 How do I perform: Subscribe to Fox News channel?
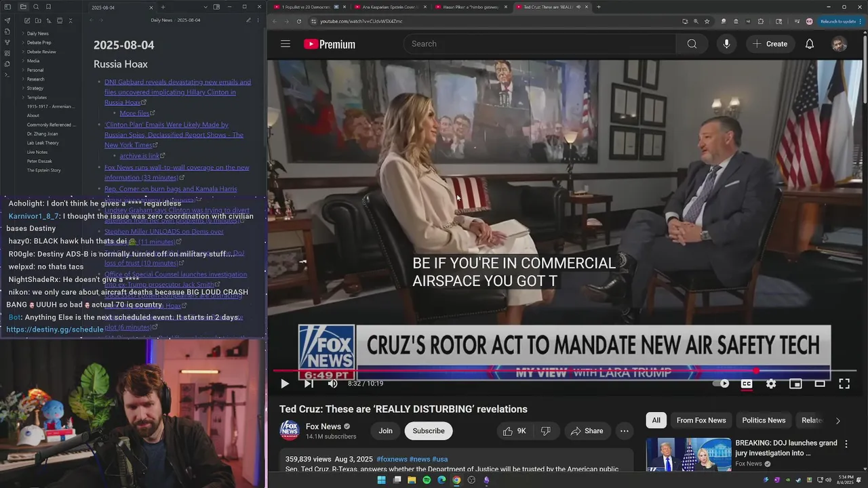click(x=429, y=431)
